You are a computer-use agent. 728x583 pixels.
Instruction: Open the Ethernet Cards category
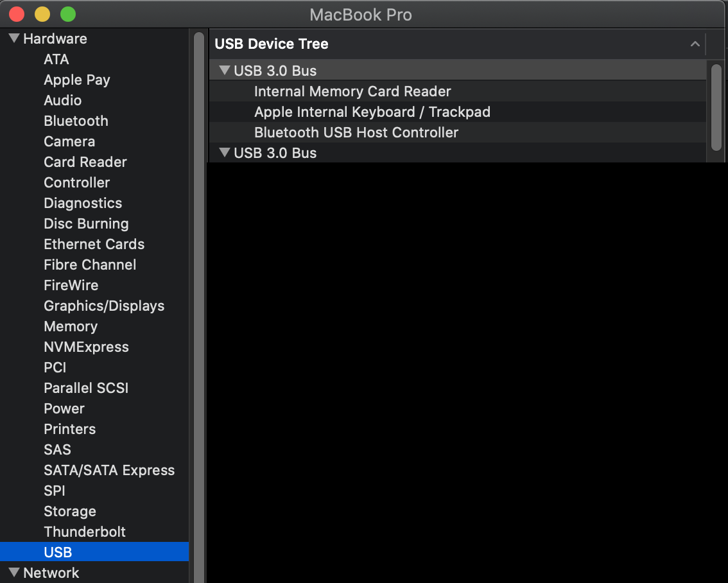[94, 244]
